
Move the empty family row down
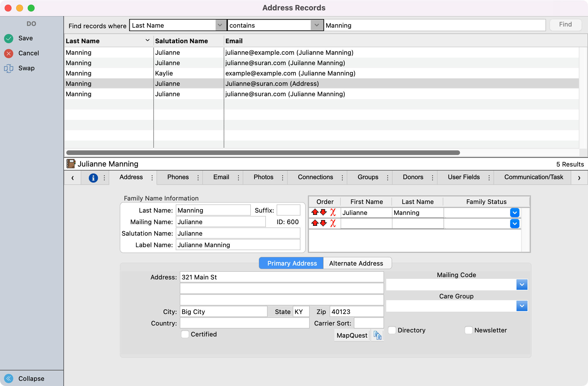coord(323,223)
